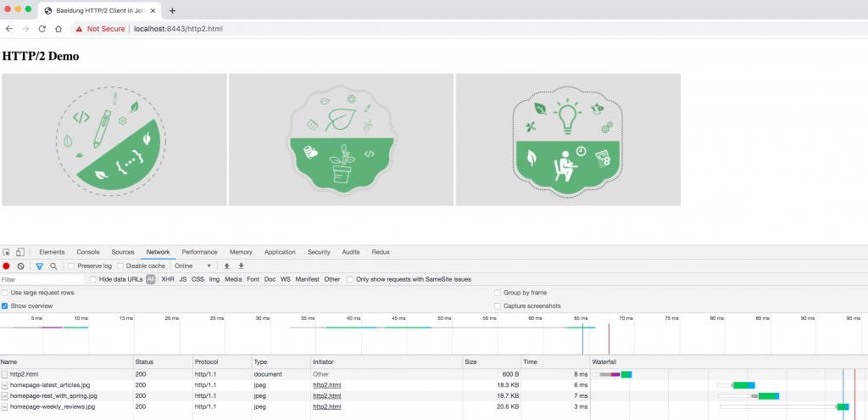The image size is (868, 420).
Task: Select the http2.html request row
Action: click(434, 374)
